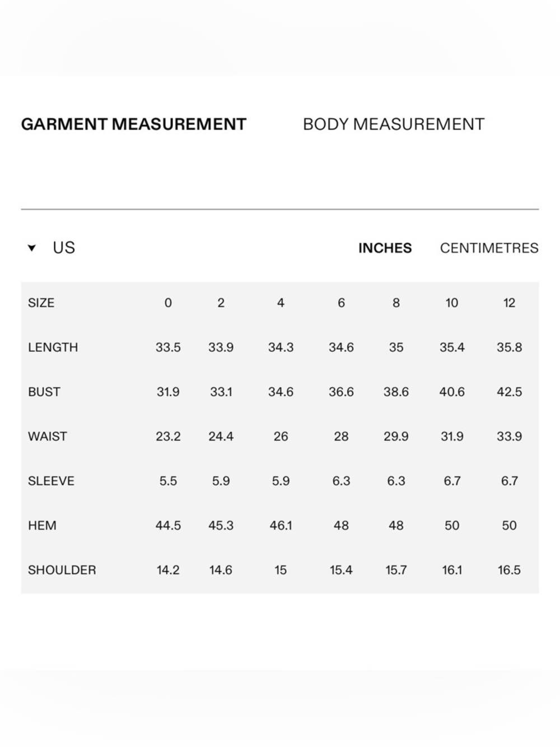Click the HEM row label
The width and height of the screenshot is (560, 747).
coord(42,526)
